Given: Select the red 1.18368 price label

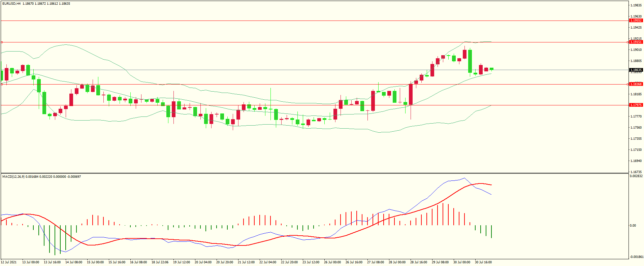Looking at the screenshot, I should coord(636,84).
